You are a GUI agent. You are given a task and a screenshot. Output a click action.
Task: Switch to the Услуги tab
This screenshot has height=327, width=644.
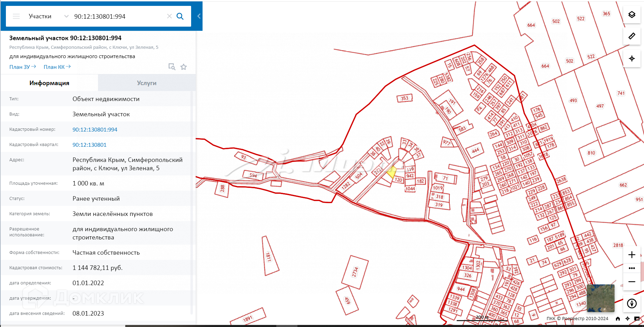pyautogui.click(x=146, y=83)
